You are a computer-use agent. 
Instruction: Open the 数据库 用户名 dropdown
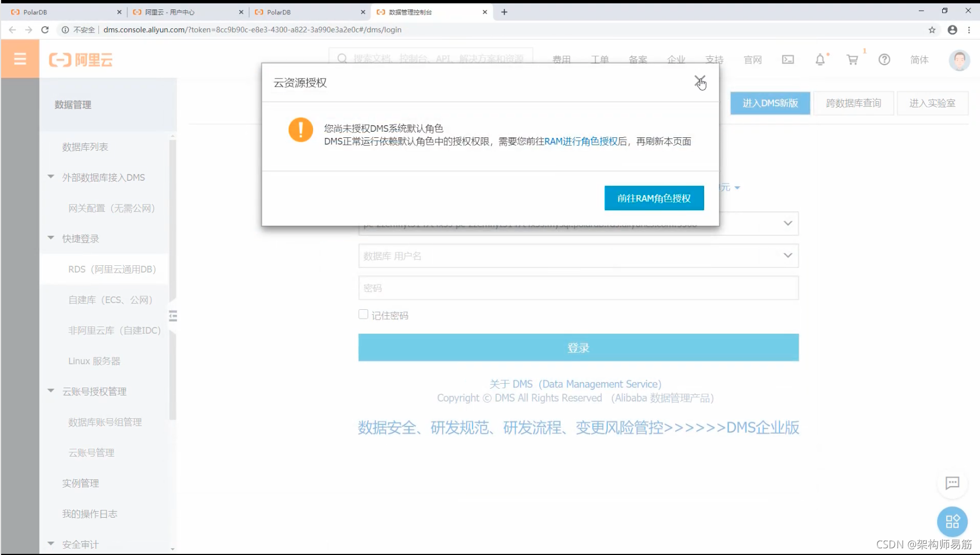[788, 255]
